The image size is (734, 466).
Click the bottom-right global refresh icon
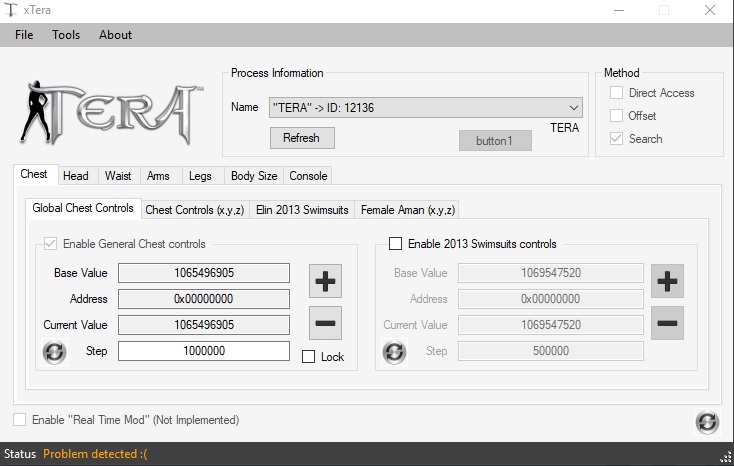point(707,422)
